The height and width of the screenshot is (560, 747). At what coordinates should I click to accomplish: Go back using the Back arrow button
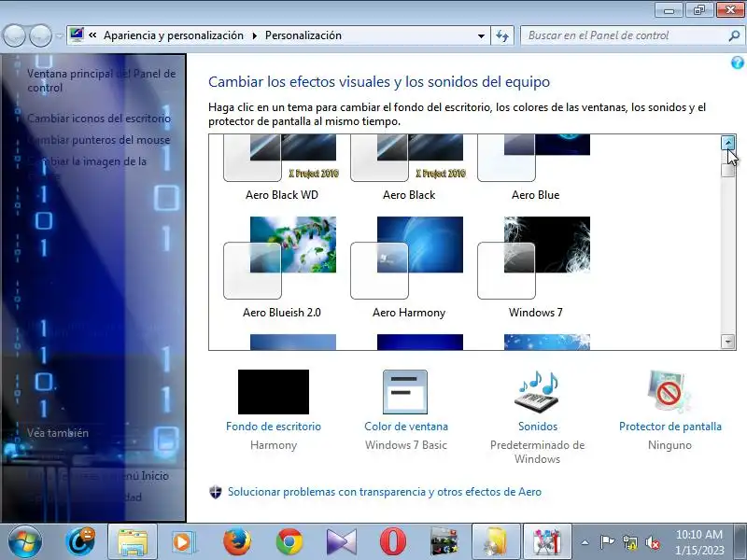[14, 35]
